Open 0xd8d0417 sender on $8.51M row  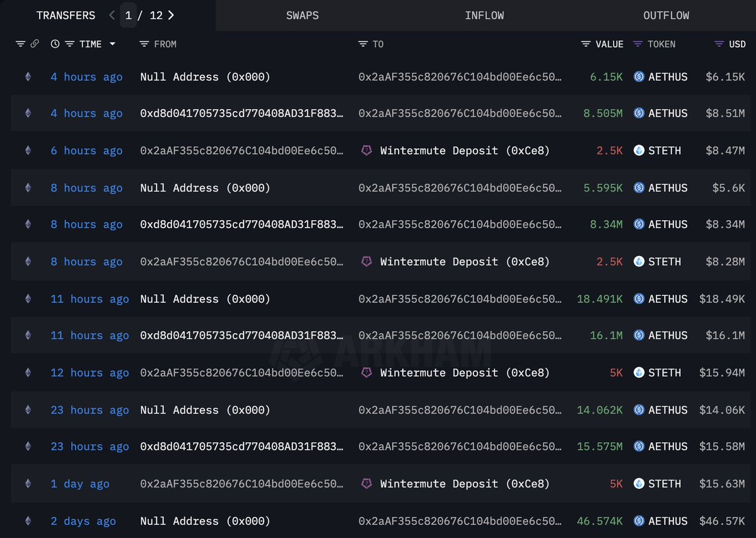coord(241,114)
